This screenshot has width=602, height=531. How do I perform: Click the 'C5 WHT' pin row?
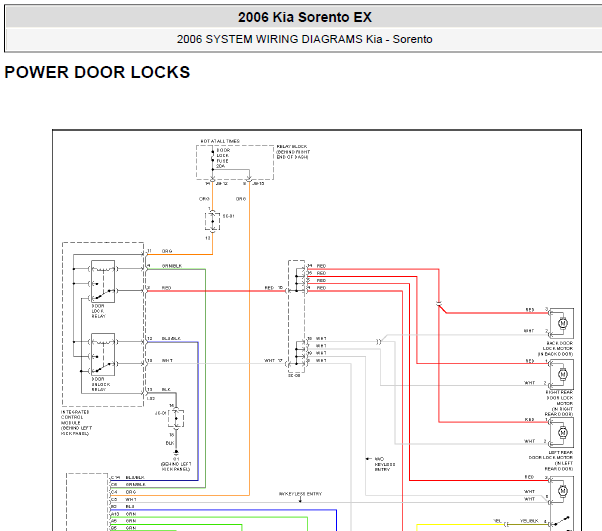[123, 499]
